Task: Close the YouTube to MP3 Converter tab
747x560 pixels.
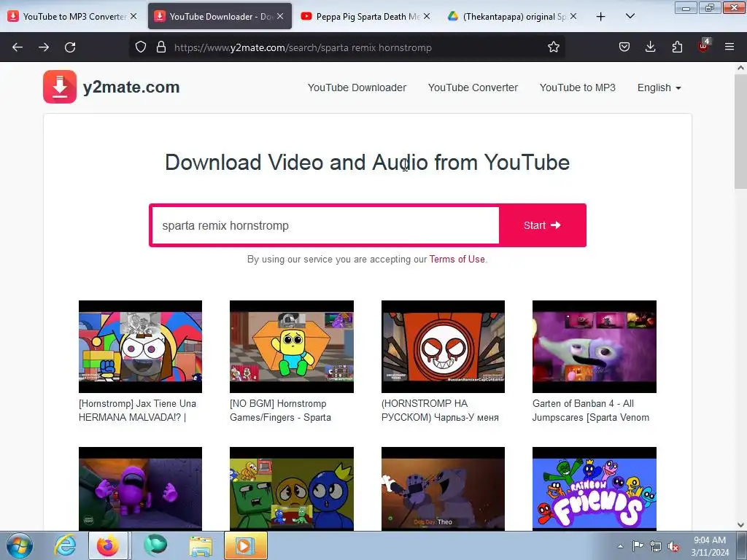Action: [x=133, y=16]
